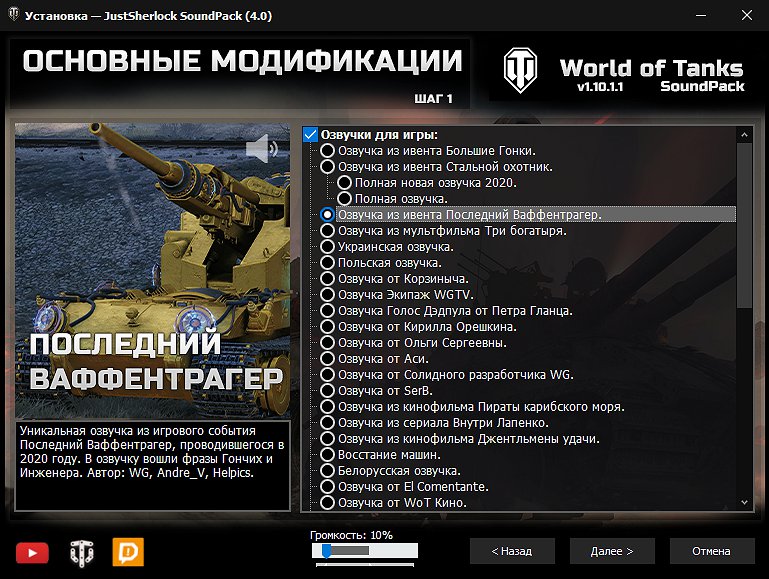
Task: Click the "Громкость: 10%" label
Action: click(x=352, y=535)
